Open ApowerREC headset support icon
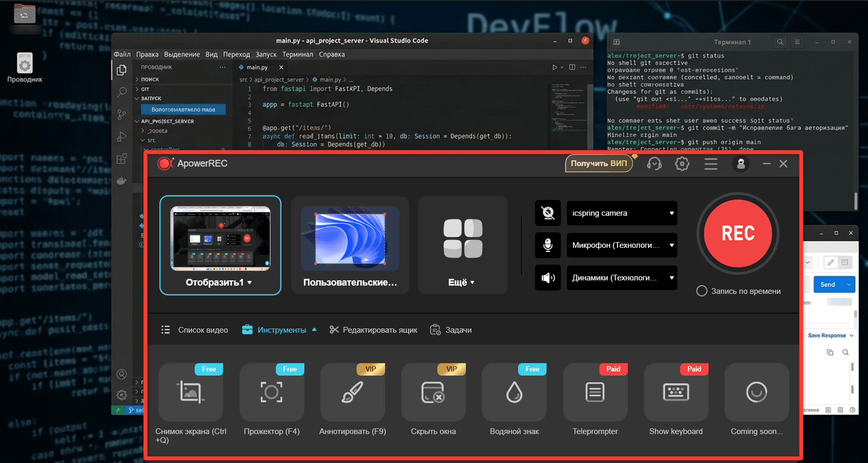The image size is (868, 463). (x=654, y=164)
